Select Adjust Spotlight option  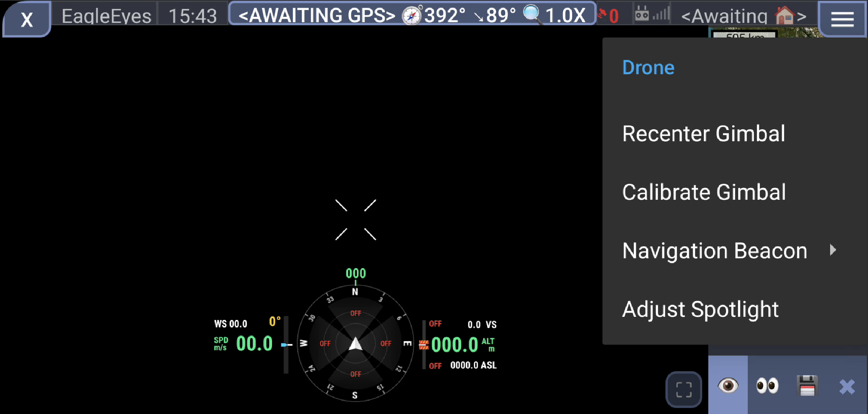[x=700, y=309]
